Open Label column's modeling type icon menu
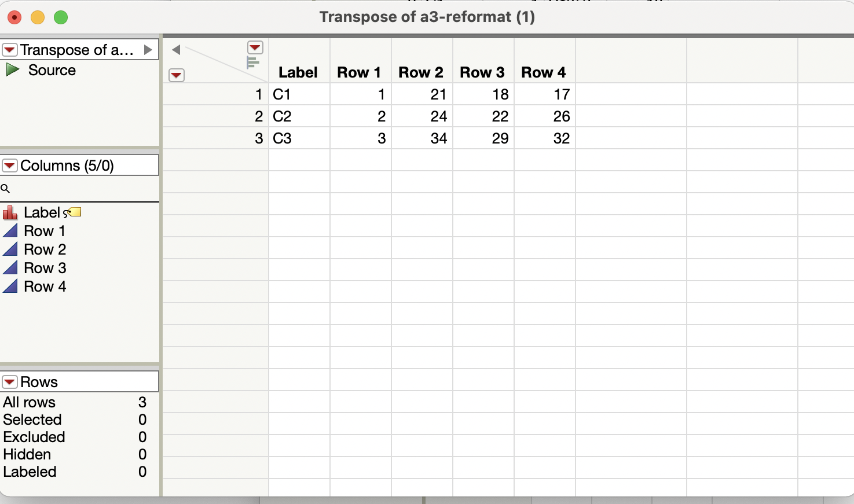Viewport: 854px width, 504px height. click(10, 212)
